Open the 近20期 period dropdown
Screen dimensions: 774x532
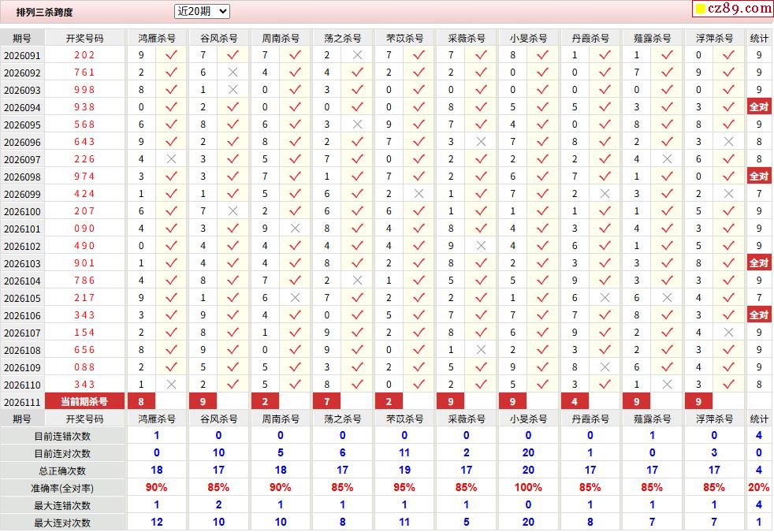(202, 11)
